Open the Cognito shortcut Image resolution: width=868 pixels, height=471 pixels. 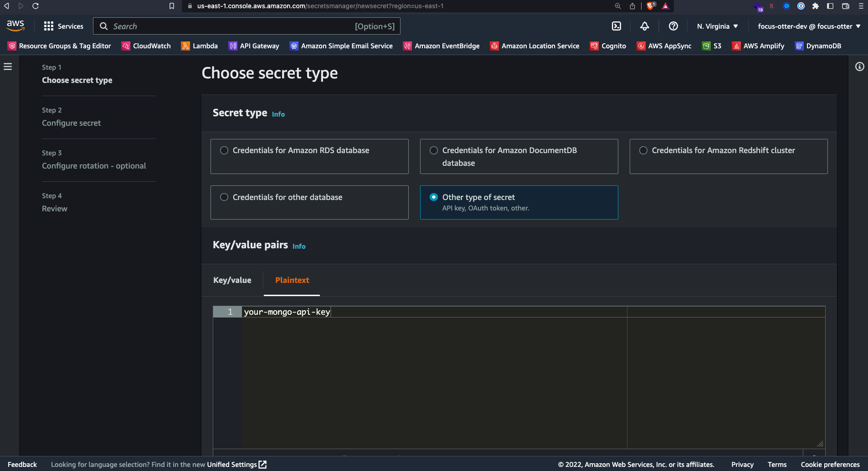pos(608,46)
